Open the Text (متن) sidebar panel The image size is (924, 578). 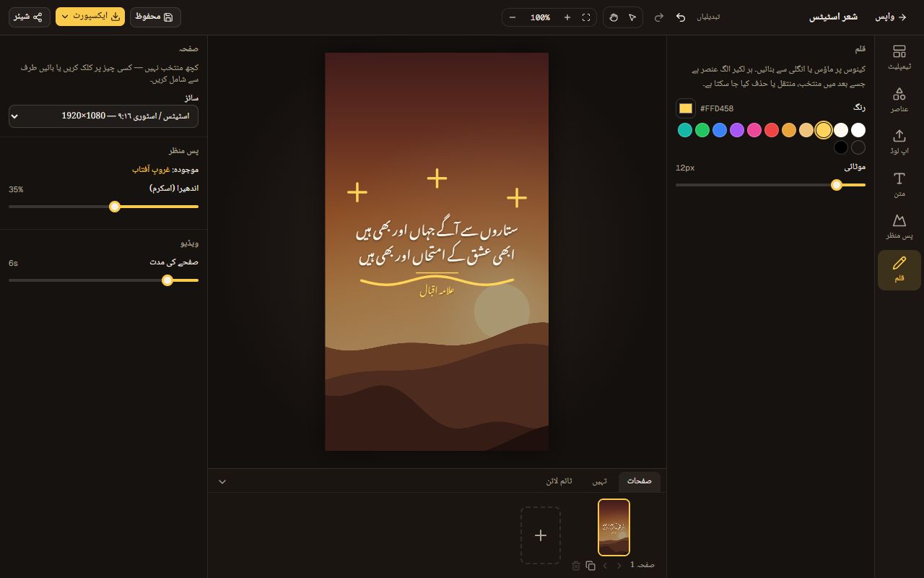[x=899, y=184]
